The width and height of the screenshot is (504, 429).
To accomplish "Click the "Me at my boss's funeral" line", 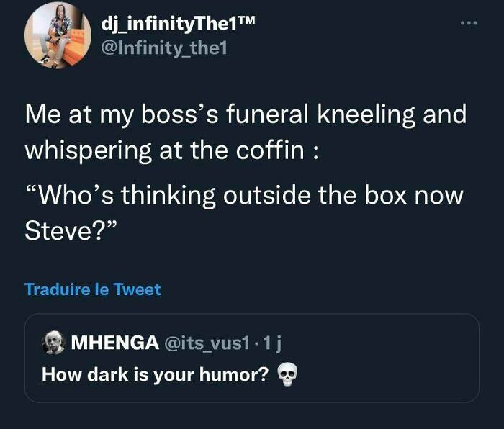I will pos(245,114).
